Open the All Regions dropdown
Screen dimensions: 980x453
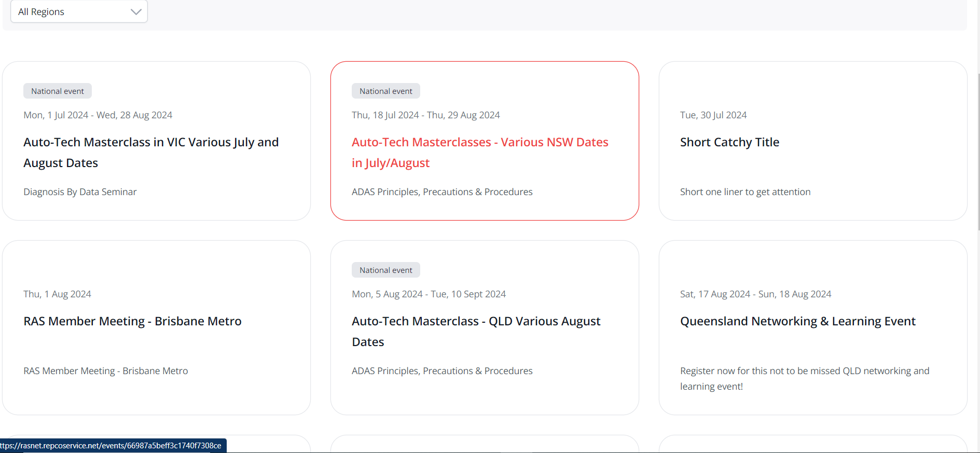click(79, 11)
